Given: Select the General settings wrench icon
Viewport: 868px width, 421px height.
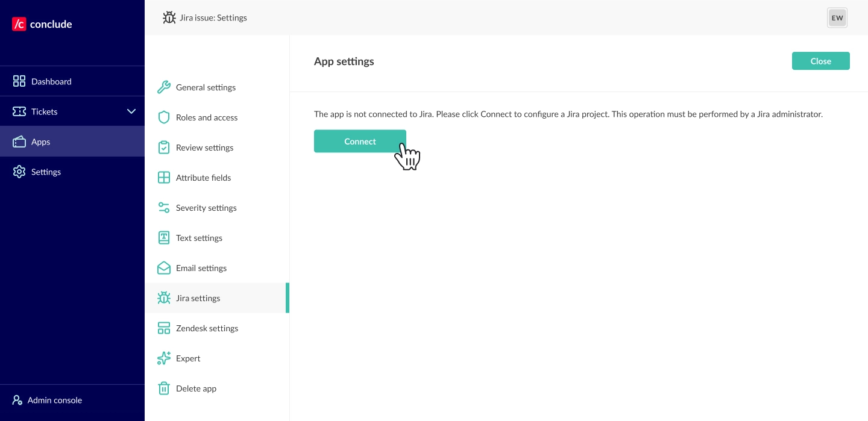Looking at the screenshot, I should click(164, 87).
